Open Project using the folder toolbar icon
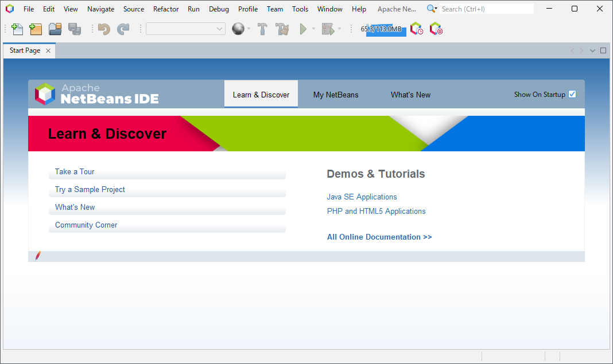613x364 pixels. tap(55, 29)
